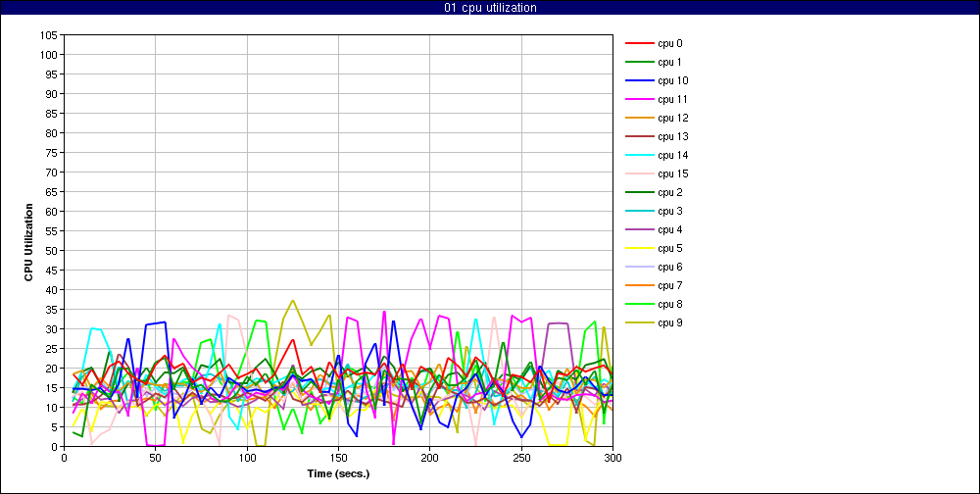
Task: Click the red line swatch for cpu 0
Action: [x=640, y=44]
